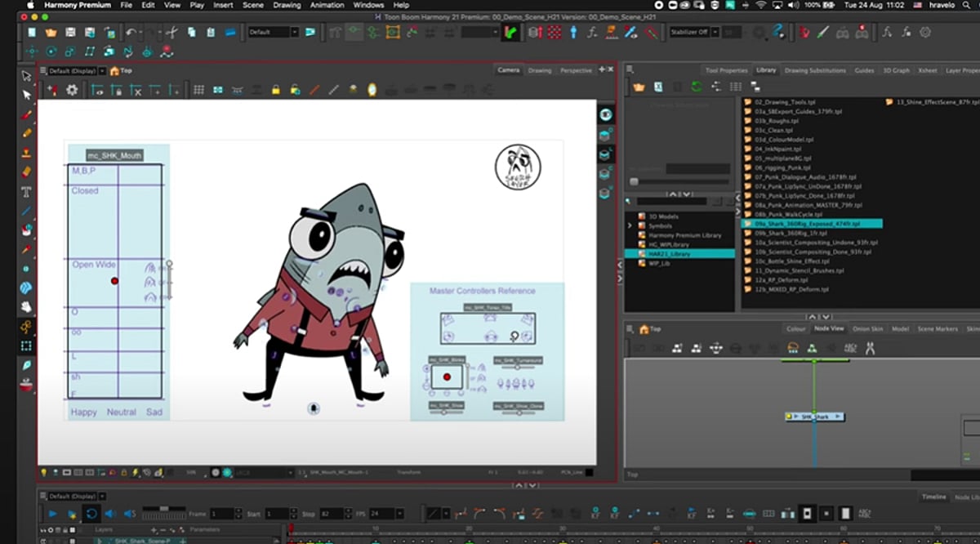Select the Harmony Premium Library folder

coord(685,235)
